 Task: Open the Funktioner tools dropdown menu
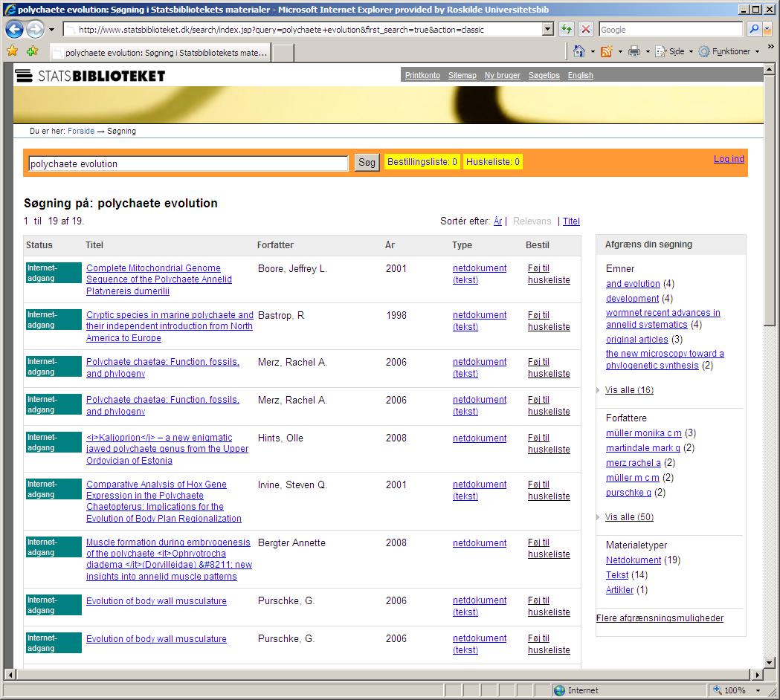coord(729,51)
